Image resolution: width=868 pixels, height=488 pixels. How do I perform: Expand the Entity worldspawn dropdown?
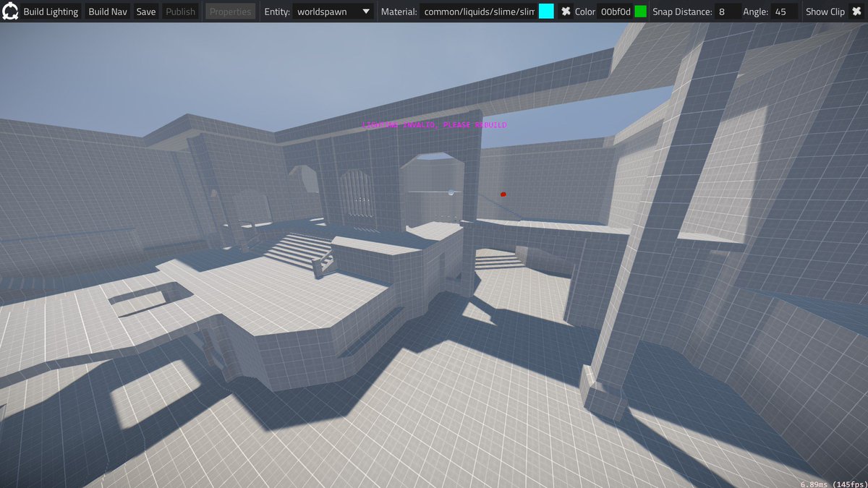point(333,12)
